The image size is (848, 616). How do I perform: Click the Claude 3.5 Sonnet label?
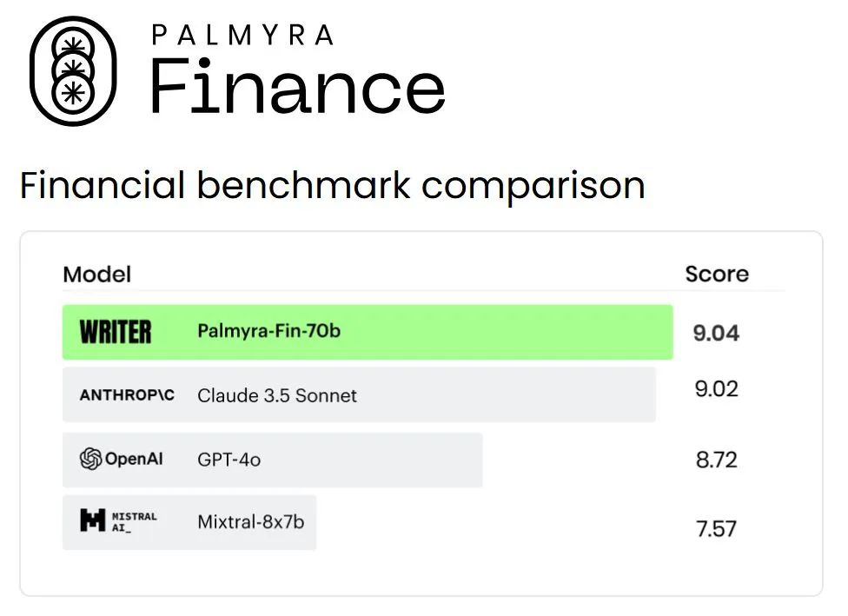(277, 395)
